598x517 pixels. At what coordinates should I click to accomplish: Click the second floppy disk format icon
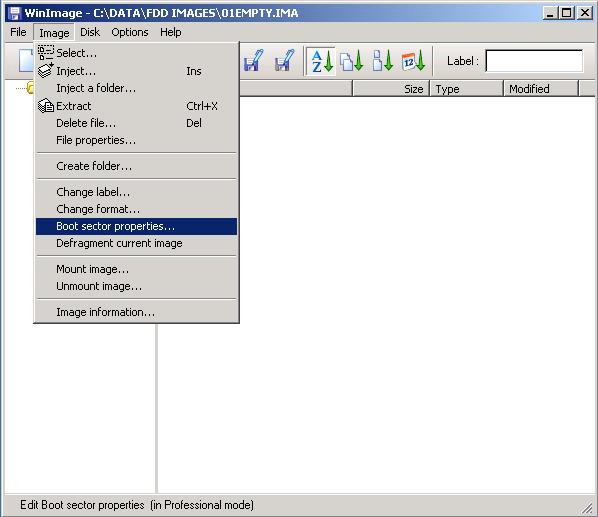(x=284, y=60)
